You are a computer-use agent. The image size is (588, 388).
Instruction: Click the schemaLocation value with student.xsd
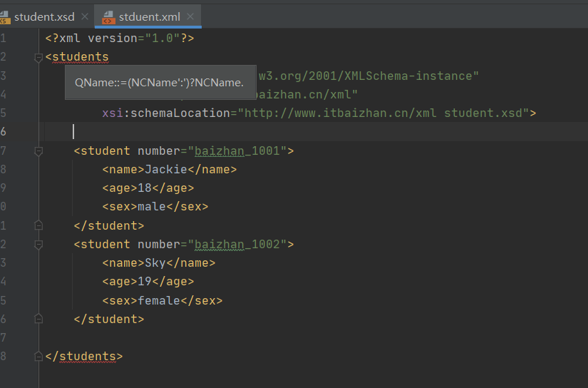383,113
